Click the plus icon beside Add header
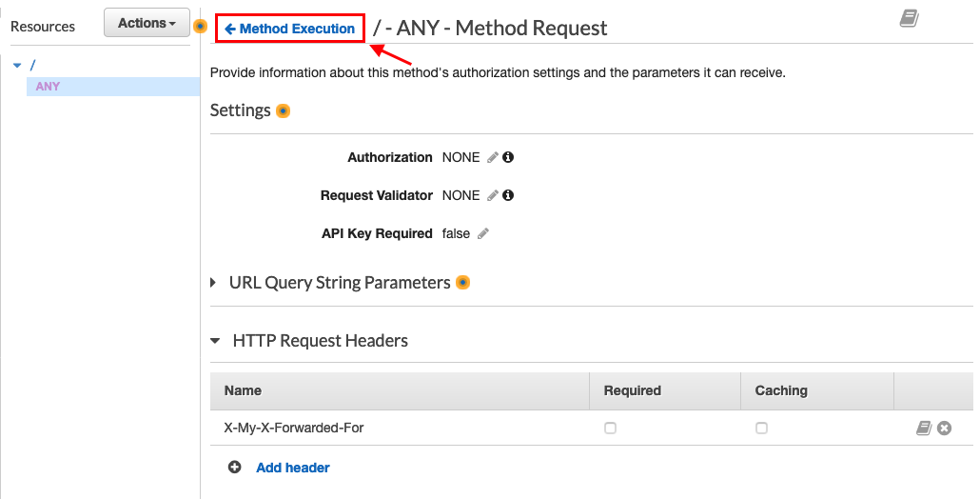980x499 pixels. (235, 468)
